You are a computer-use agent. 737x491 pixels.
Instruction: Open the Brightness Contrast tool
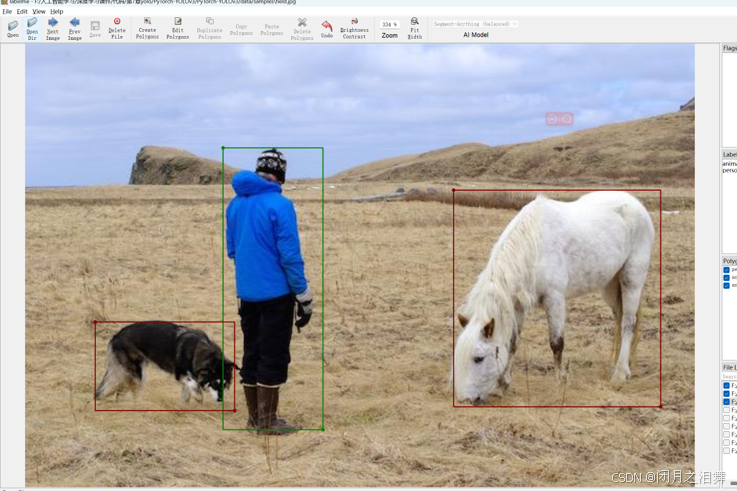(354, 28)
